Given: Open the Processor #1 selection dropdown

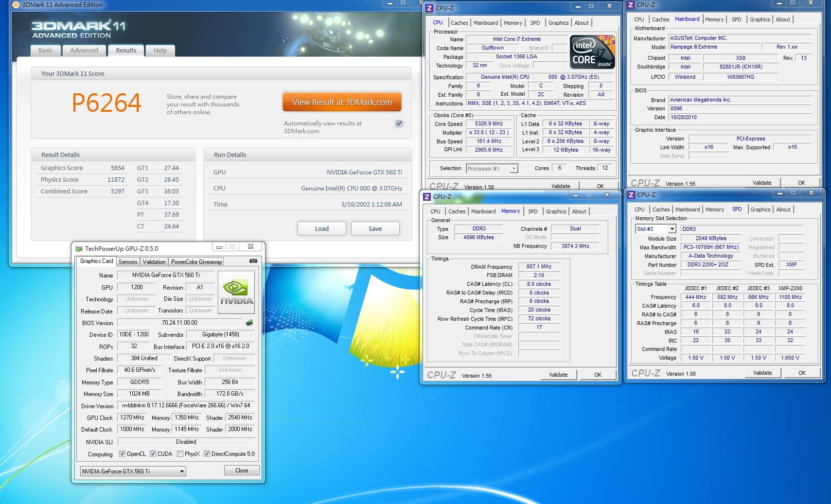Looking at the screenshot, I should 513,169.
